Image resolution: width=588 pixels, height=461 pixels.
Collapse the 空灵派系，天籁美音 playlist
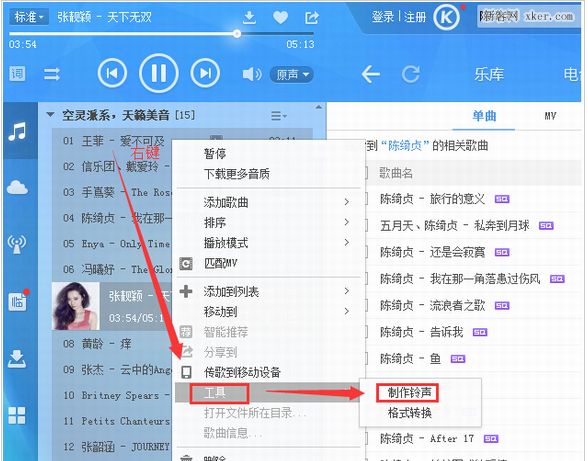tap(50, 115)
